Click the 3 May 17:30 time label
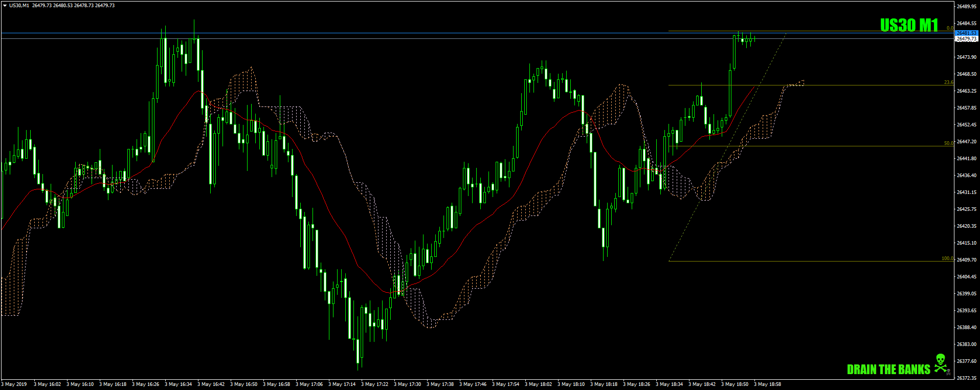The width and height of the screenshot is (980, 390). click(408, 384)
